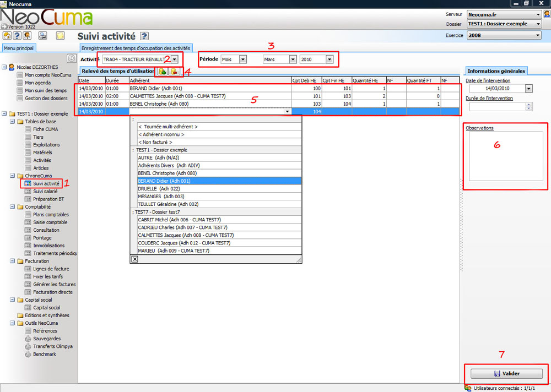Image resolution: width=551 pixels, height=392 pixels.
Task: Click the delete row (minus) icon
Action: (x=174, y=72)
